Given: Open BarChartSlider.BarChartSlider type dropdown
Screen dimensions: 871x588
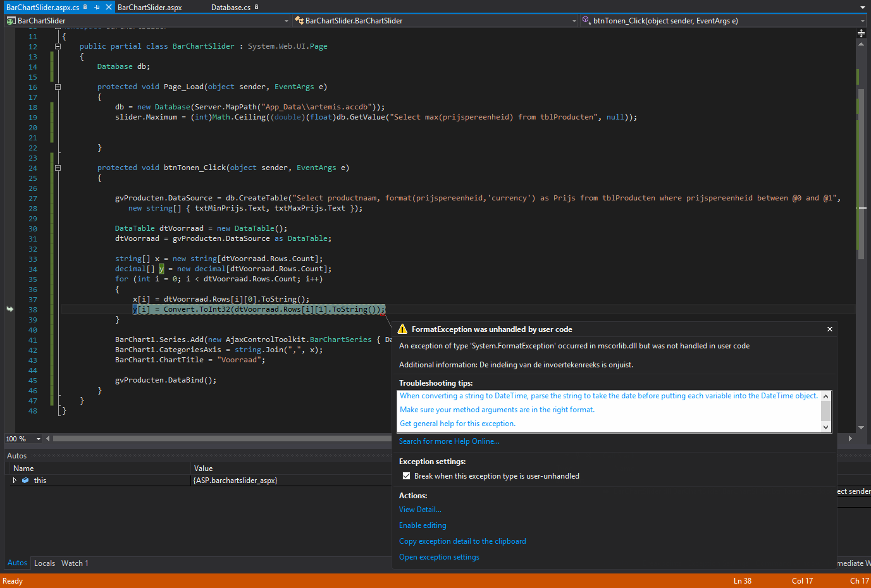Looking at the screenshot, I should click(574, 21).
